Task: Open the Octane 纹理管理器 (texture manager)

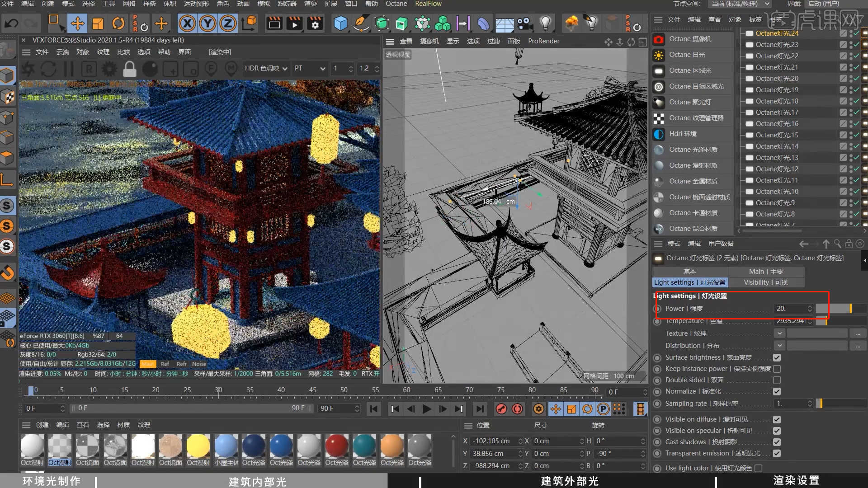Action: point(693,118)
